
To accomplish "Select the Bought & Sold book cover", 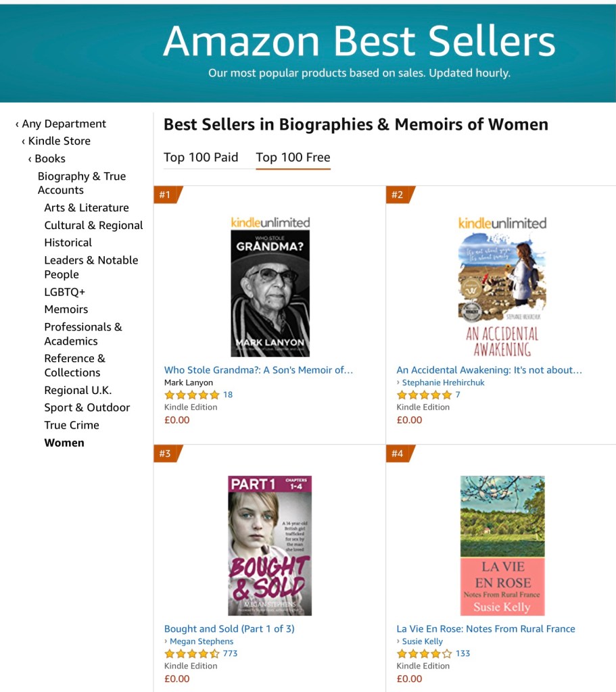I will click(270, 545).
